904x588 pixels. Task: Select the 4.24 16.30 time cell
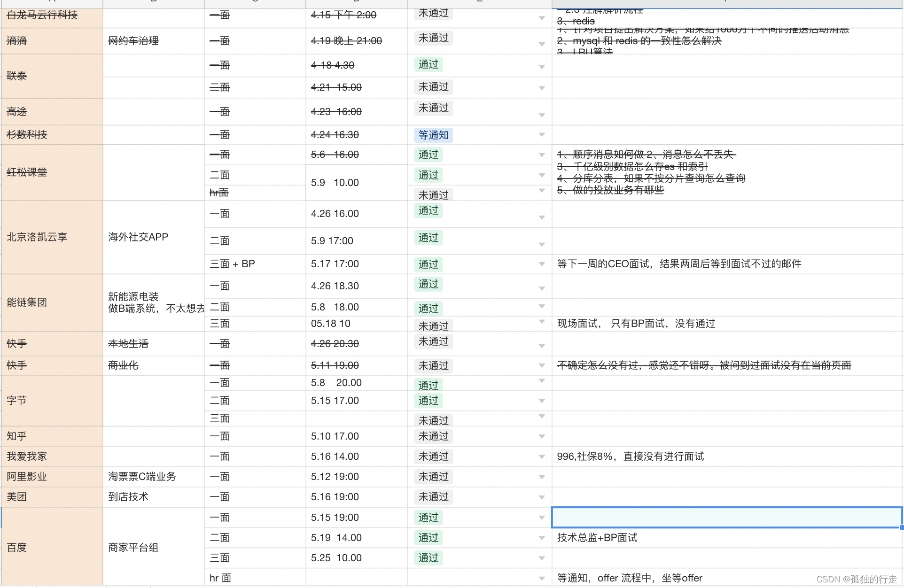[357, 135]
